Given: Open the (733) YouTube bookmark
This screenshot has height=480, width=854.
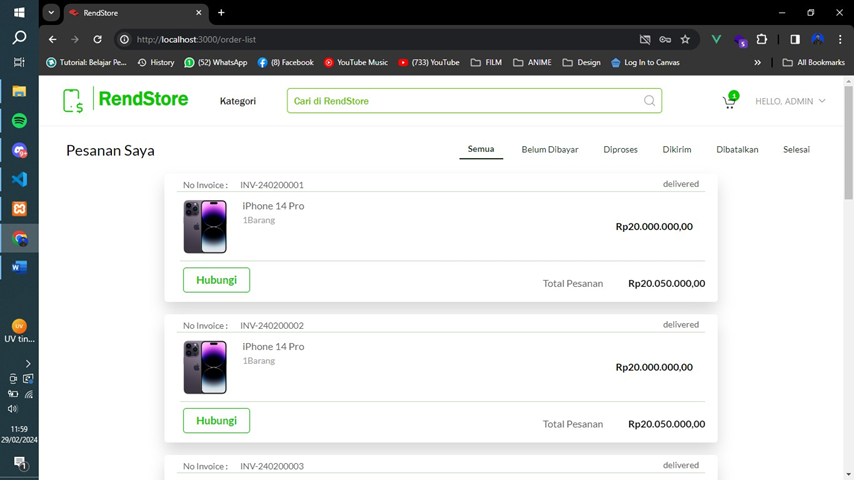Looking at the screenshot, I should pos(429,63).
